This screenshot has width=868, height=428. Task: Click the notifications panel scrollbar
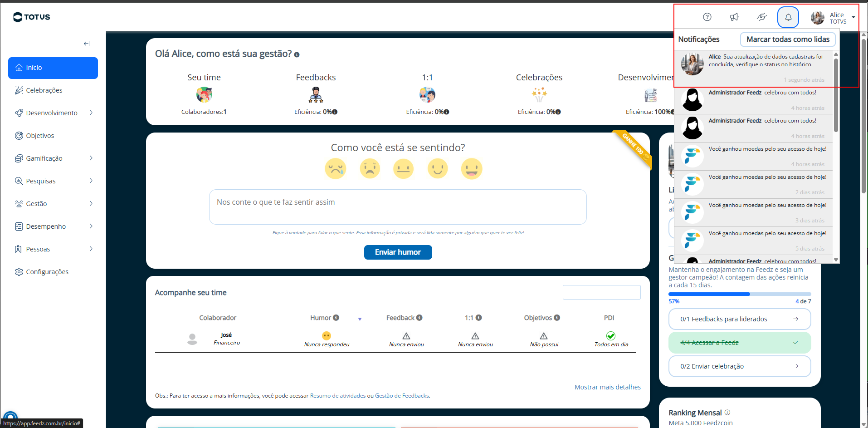click(x=836, y=95)
